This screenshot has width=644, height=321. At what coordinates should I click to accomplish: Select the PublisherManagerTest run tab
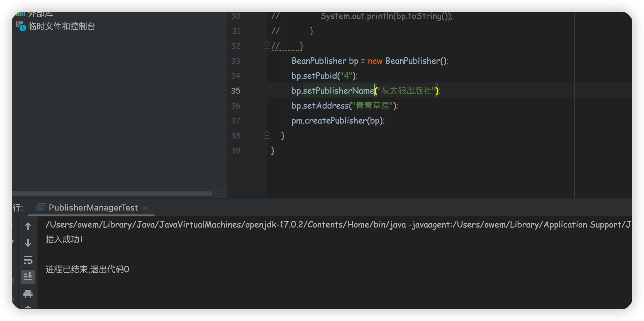pyautogui.click(x=93, y=208)
